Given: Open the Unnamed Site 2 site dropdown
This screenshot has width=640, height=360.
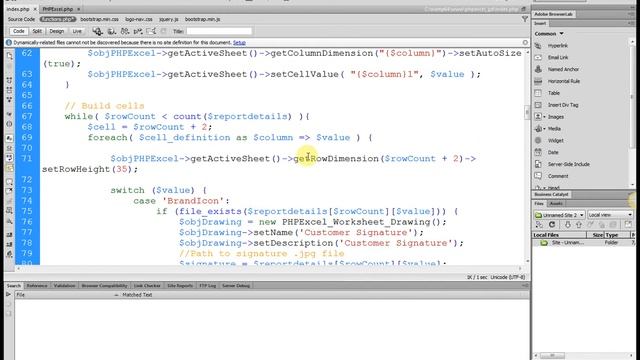Looking at the screenshot, I should [559, 215].
